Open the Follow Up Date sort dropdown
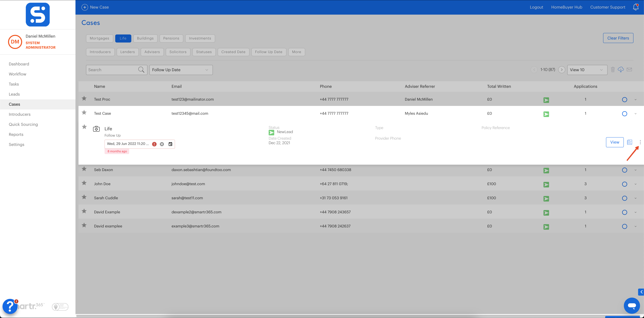The height and width of the screenshot is (318, 644). click(181, 70)
